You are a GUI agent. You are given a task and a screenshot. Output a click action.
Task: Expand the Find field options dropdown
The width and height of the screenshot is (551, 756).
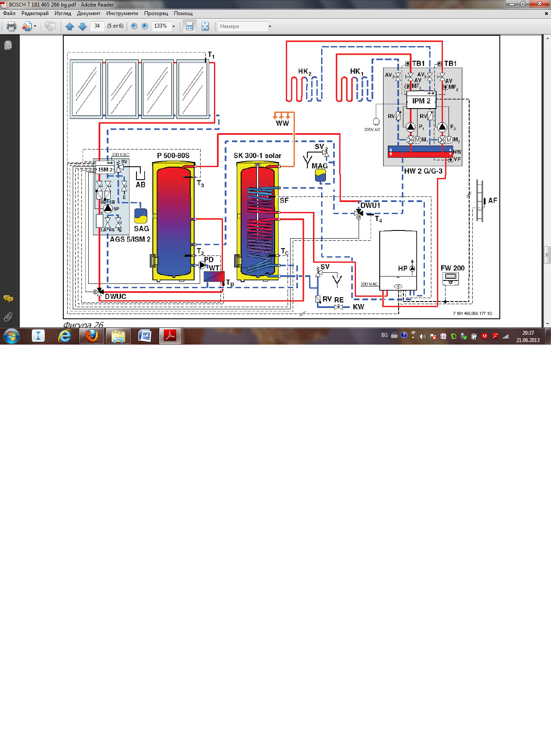(270, 26)
